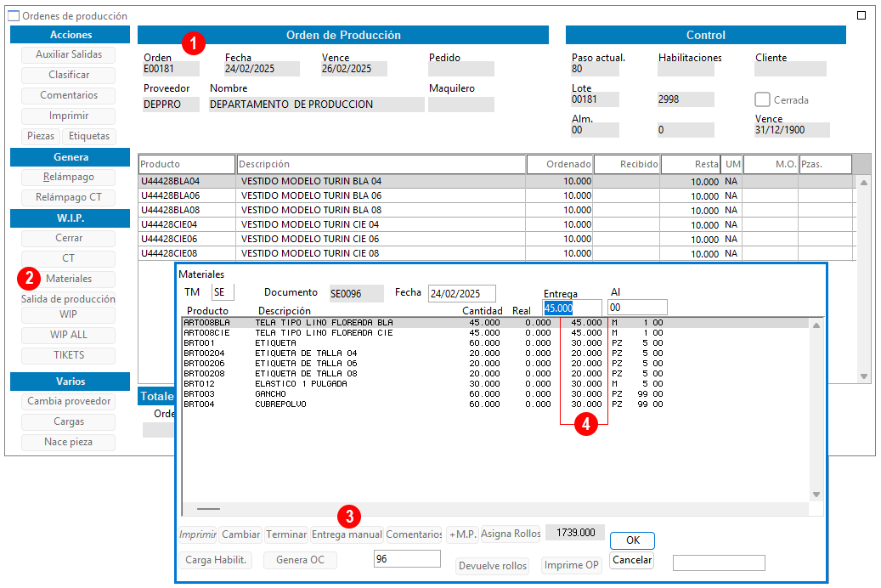881x588 pixels.
Task: Click the CT button
Action: pyautogui.click(x=69, y=258)
